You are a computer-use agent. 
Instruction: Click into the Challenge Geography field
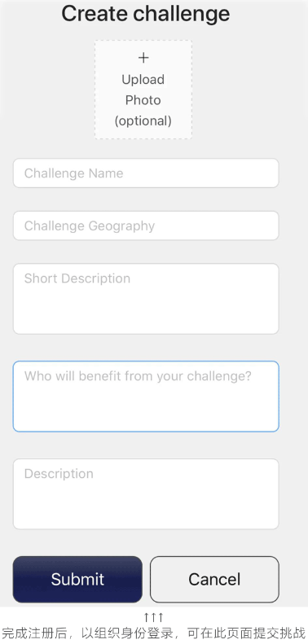point(146,226)
